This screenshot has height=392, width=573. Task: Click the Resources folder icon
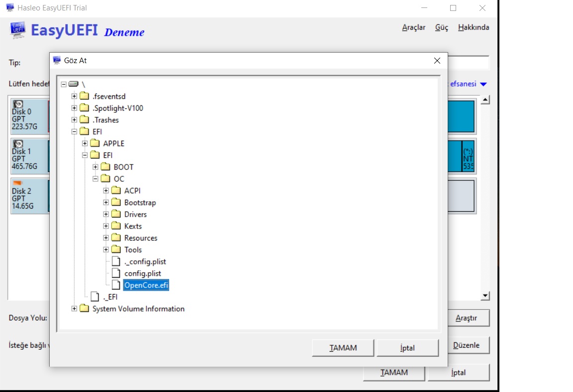[116, 238]
